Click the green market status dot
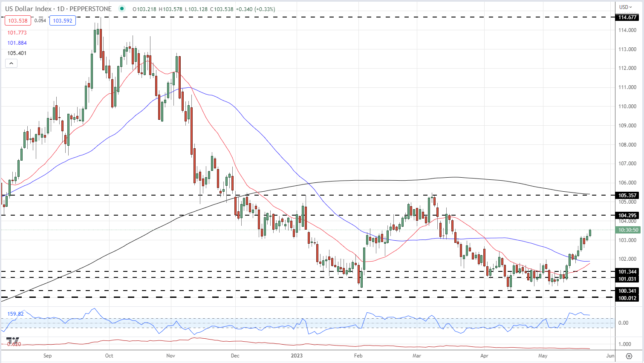Screen dimensions: 644x363 122,9
